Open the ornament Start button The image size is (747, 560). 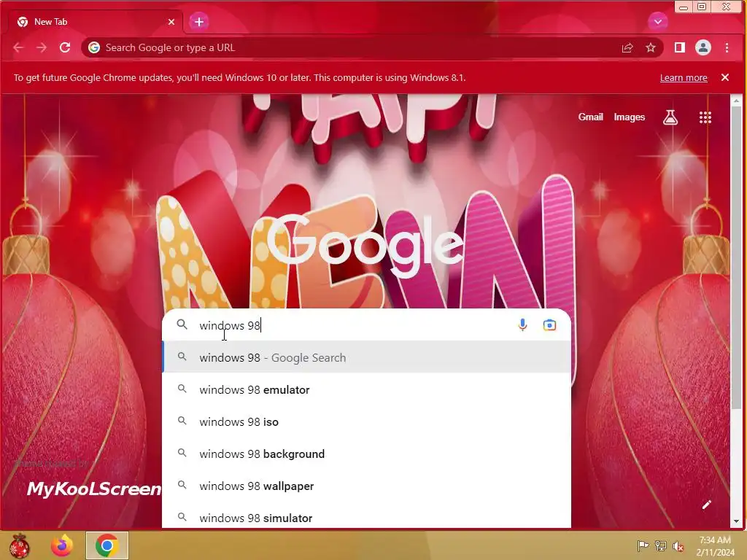click(19, 545)
